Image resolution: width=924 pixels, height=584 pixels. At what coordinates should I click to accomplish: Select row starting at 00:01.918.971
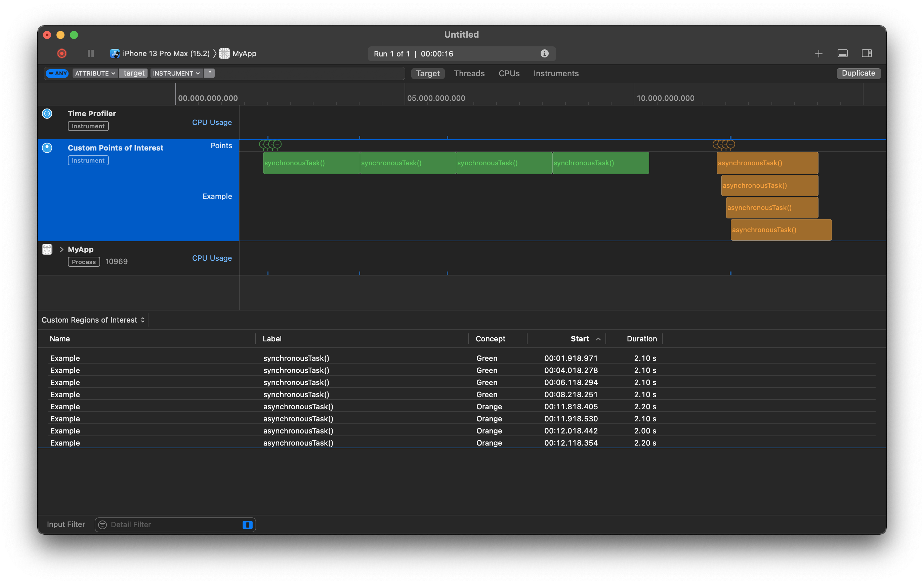tap(462, 359)
